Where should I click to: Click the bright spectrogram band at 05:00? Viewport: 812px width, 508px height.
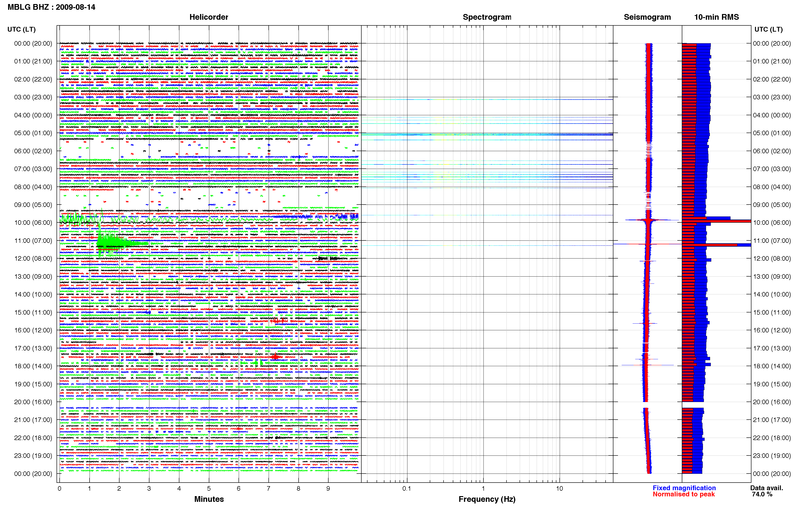[487, 135]
